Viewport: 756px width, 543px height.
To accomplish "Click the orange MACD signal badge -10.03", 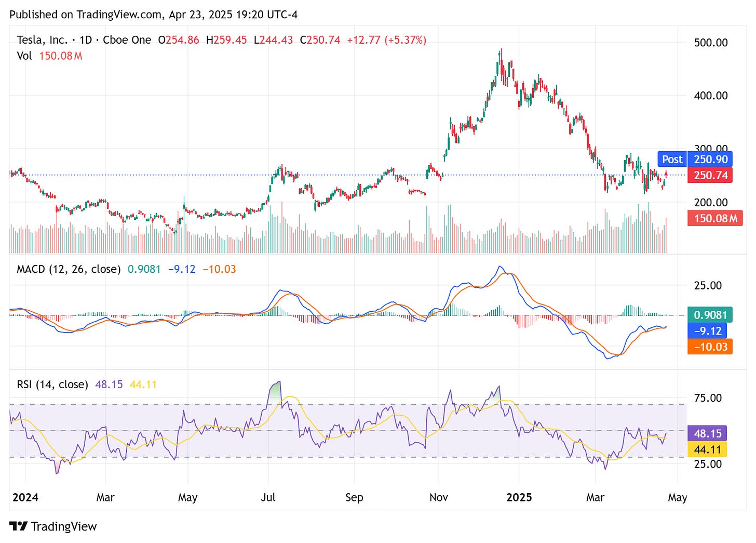I will point(709,347).
